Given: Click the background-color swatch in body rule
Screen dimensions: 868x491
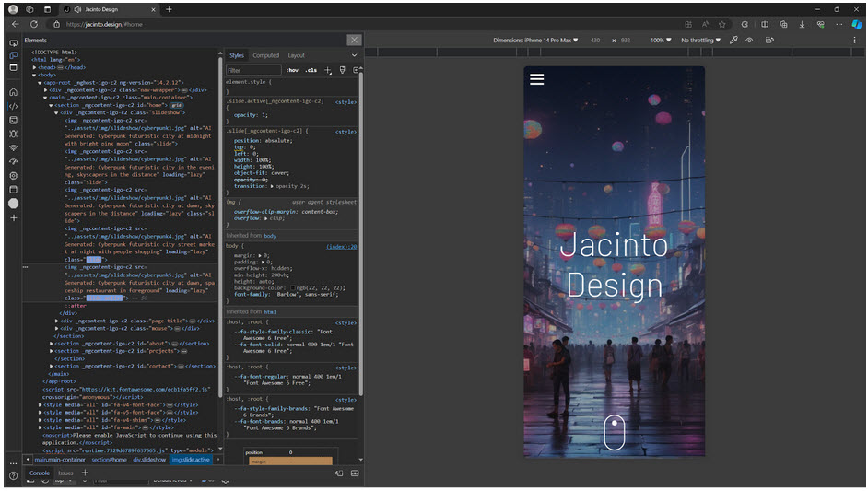Looking at the screenshot, I should (293, 287).
